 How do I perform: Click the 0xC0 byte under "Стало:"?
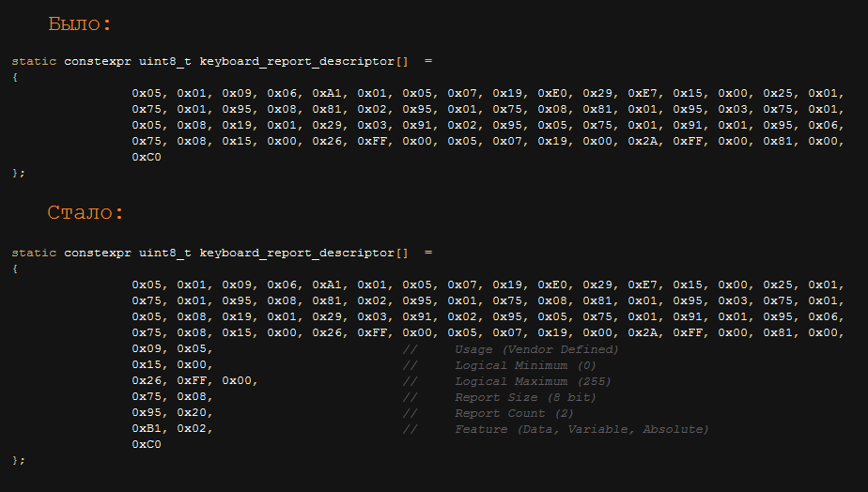tap(147, 445)
